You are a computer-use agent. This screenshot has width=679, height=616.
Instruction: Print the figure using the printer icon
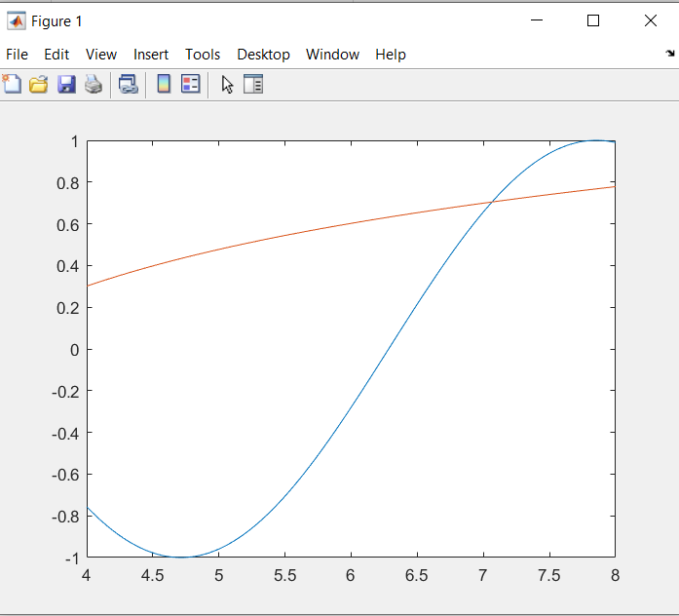pyautogui.click(x=94, y=84)
